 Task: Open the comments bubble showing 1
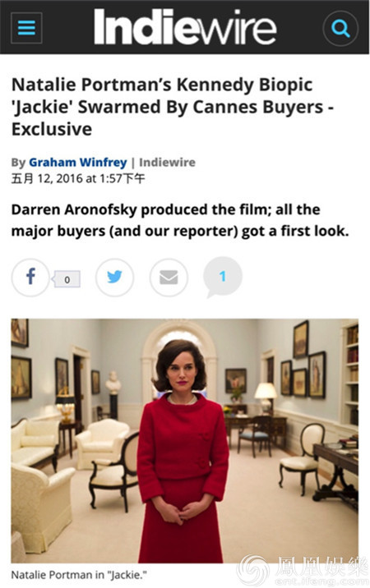pyautogui.click(x=223, y=277)
